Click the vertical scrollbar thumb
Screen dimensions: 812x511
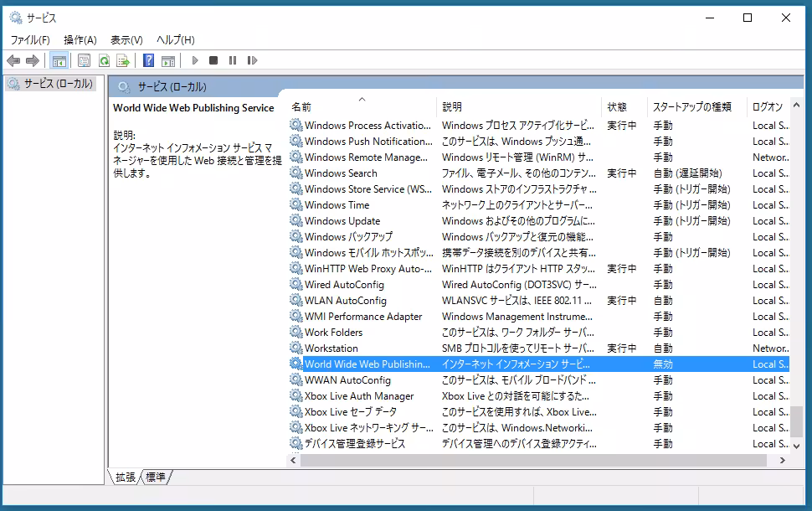click(x=796, y=421)
